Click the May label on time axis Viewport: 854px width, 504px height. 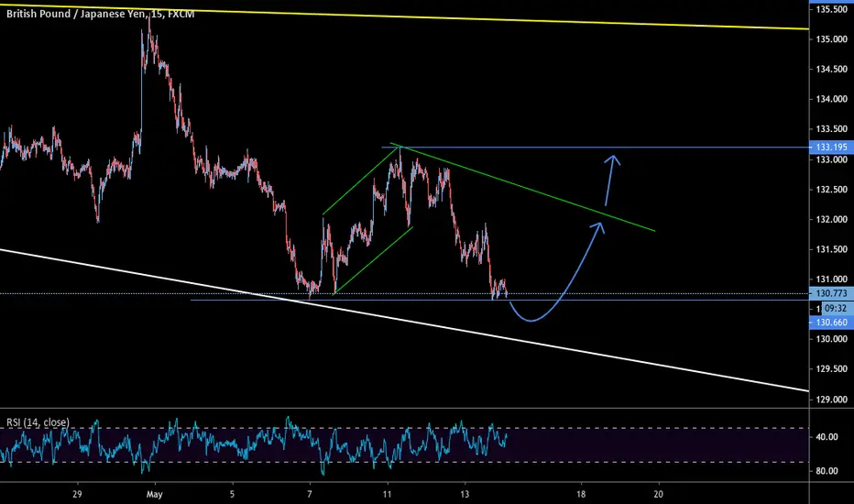[155, 495]
